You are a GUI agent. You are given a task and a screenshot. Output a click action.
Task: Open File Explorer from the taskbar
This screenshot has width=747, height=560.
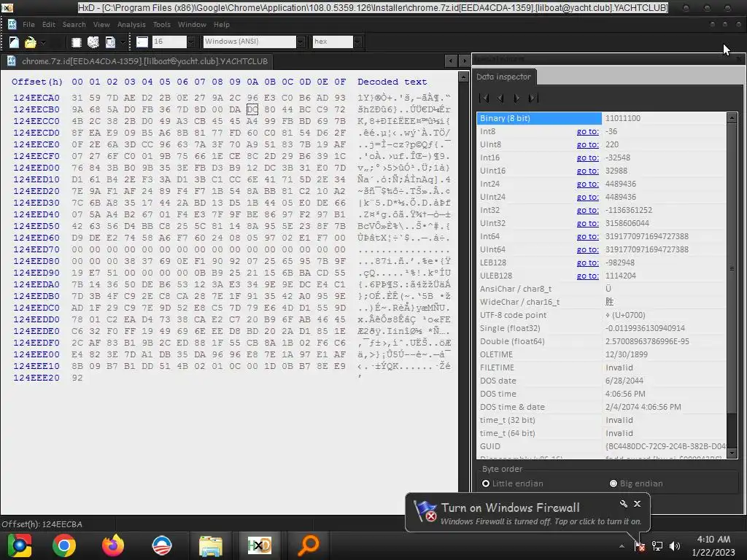click(211, 545)
